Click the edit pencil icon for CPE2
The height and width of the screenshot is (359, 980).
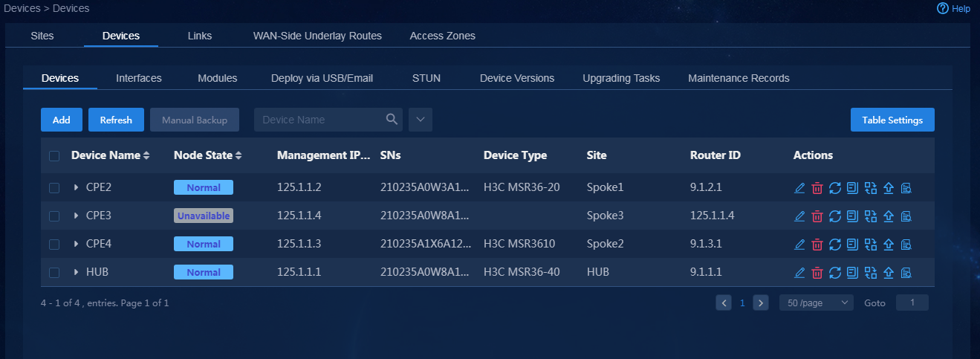(x=799, y=188)
